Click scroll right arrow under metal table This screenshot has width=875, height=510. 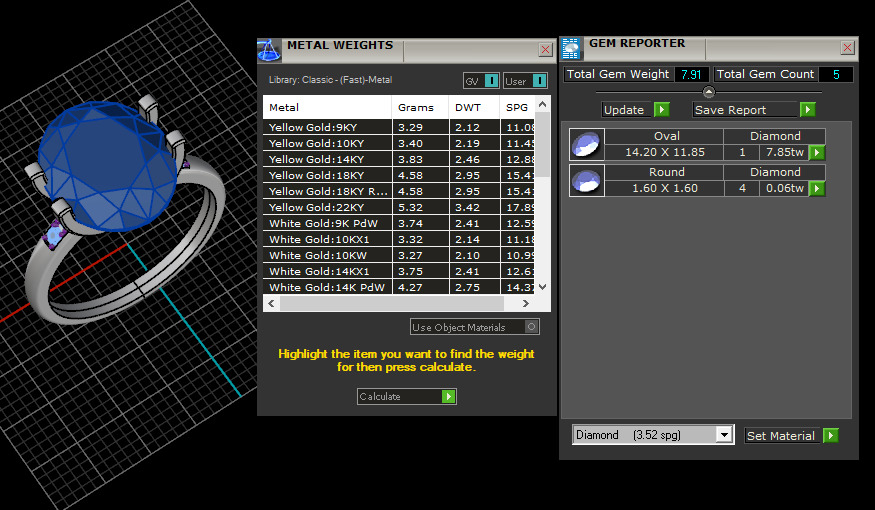tap(525, 304)
